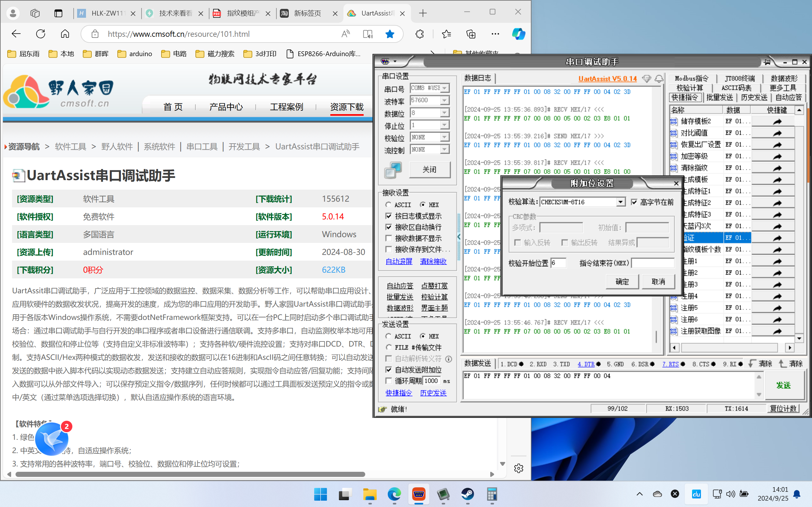812x507 pixels.
Task: Click the info icon beside 自动解析转义符
Action: pyautogui.click(x=448, y=359)
